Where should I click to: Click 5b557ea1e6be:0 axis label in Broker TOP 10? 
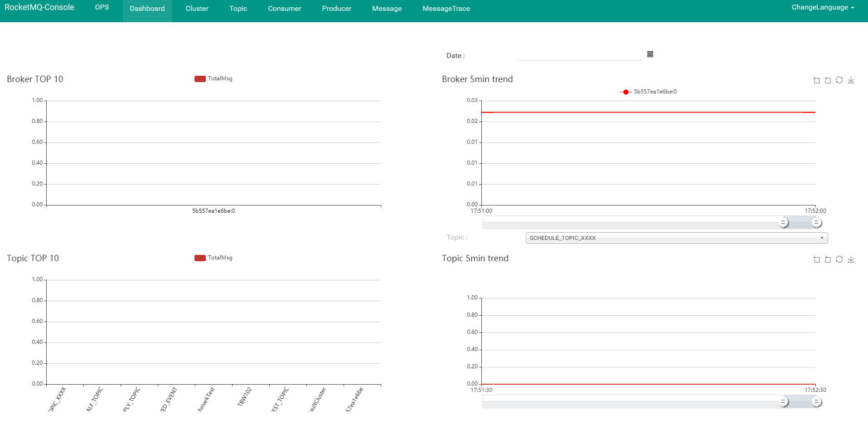click(x=213, y=211)
